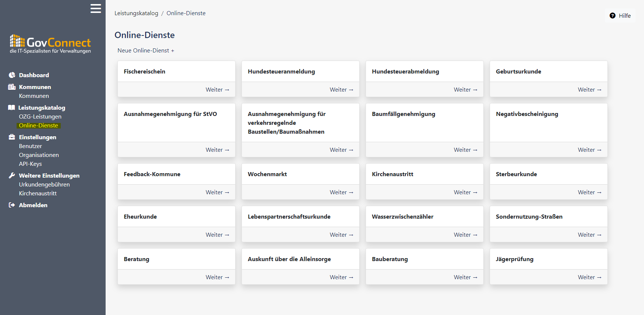The width and height of the screenshot is (644, 315).
Task: Select the Wochenmarkt card title
Action: click(267, 174)
